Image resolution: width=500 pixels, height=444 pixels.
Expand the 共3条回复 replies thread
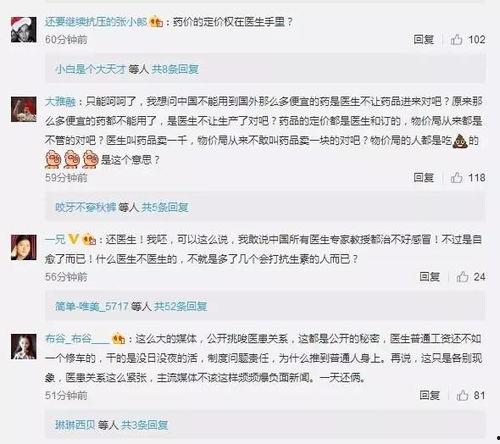pos(144,425)
